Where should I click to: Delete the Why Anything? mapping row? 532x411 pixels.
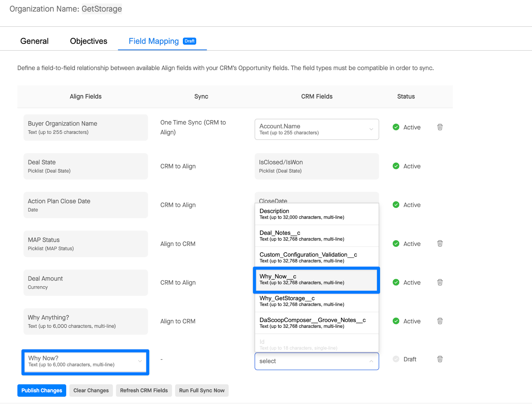click(x=440, y=321)
